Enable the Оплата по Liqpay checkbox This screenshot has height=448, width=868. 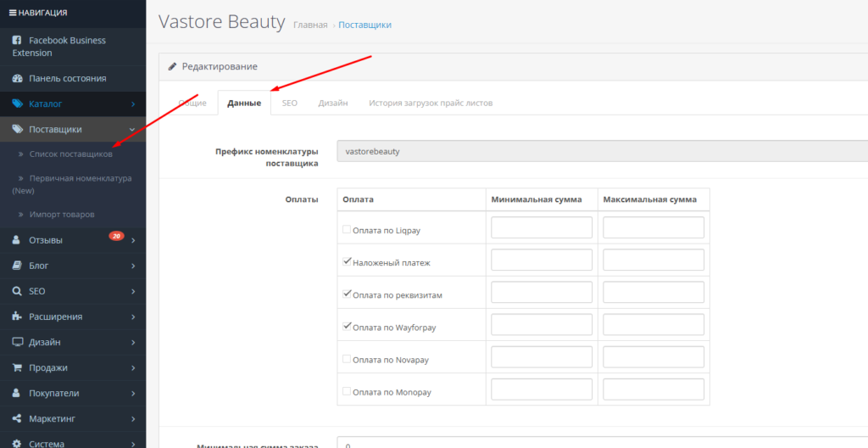click(x=347, y=229)
